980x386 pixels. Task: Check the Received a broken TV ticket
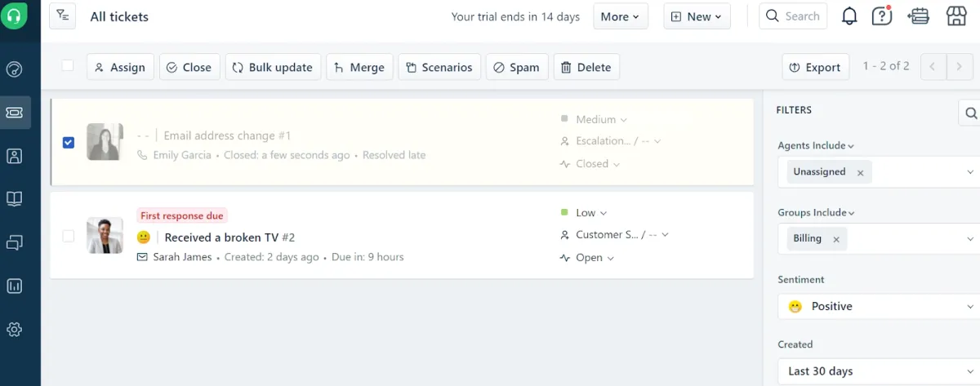[x=69, y=236]
